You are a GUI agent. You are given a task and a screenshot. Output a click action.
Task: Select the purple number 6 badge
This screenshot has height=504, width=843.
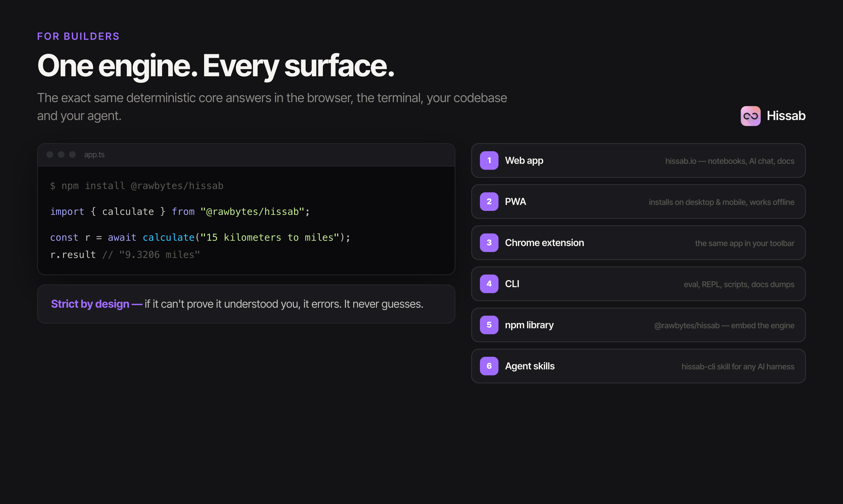point(489,366)
